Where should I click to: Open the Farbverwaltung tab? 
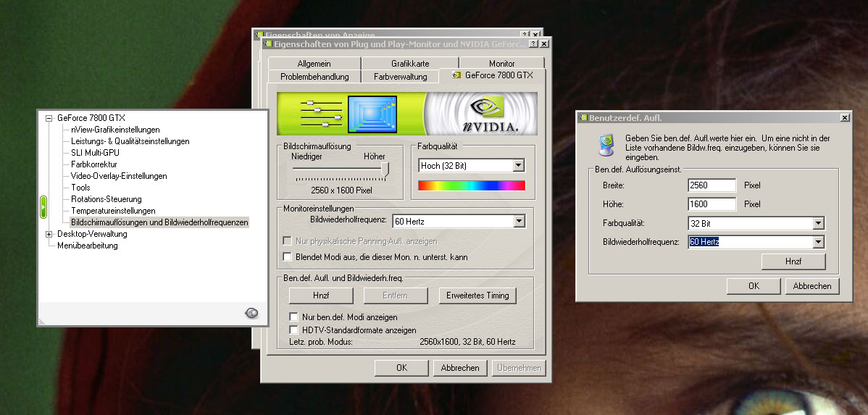click(x=401, y=76)
